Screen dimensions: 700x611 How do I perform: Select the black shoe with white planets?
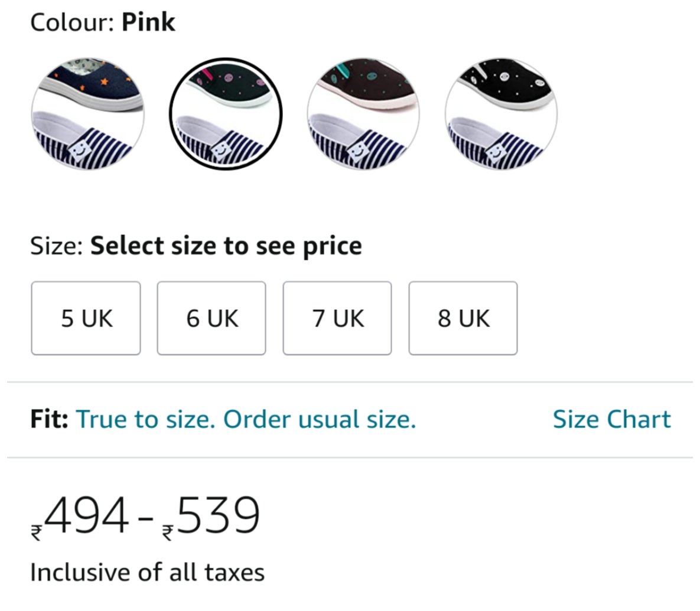click(x=501, y=114)
